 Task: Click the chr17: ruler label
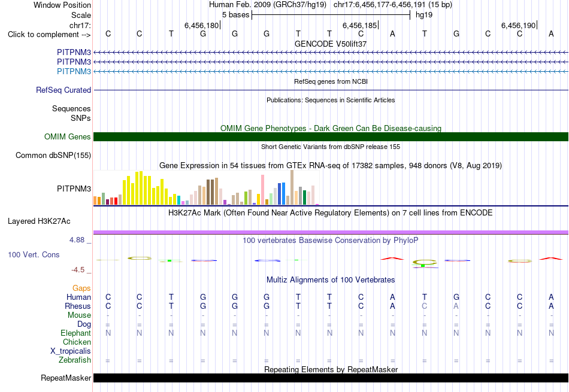80,25
